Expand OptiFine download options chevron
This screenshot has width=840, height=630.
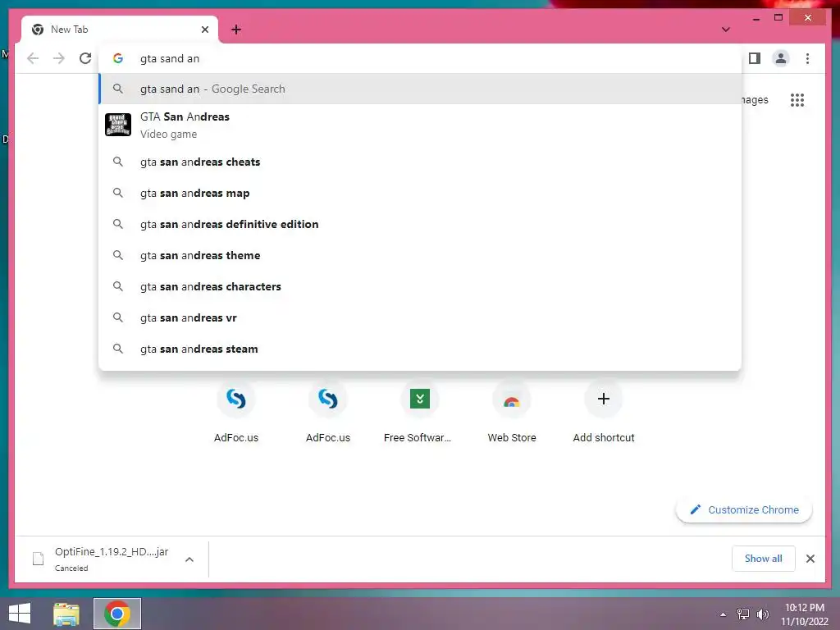pyautogui.click(x=189, y=559)
